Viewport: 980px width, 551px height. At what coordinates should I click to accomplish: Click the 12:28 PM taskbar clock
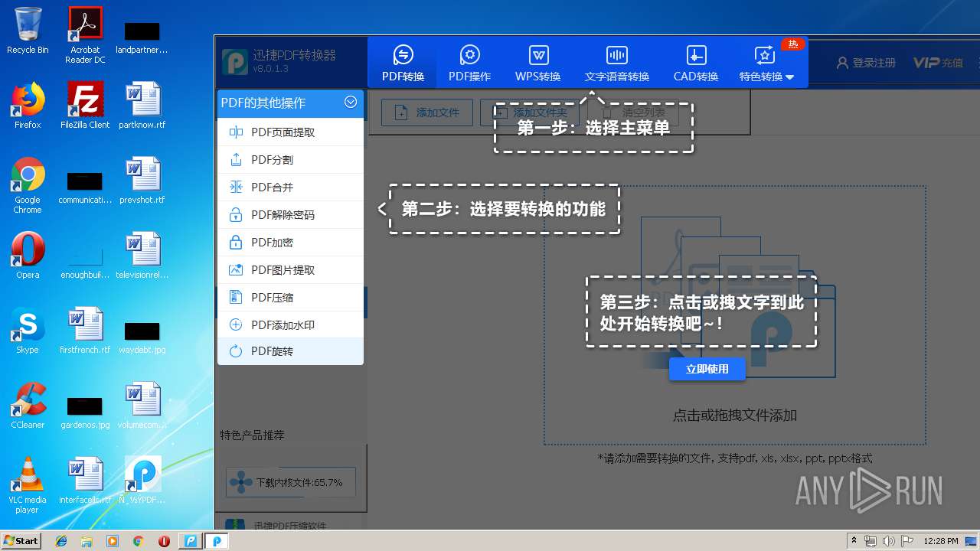(941, 541)
